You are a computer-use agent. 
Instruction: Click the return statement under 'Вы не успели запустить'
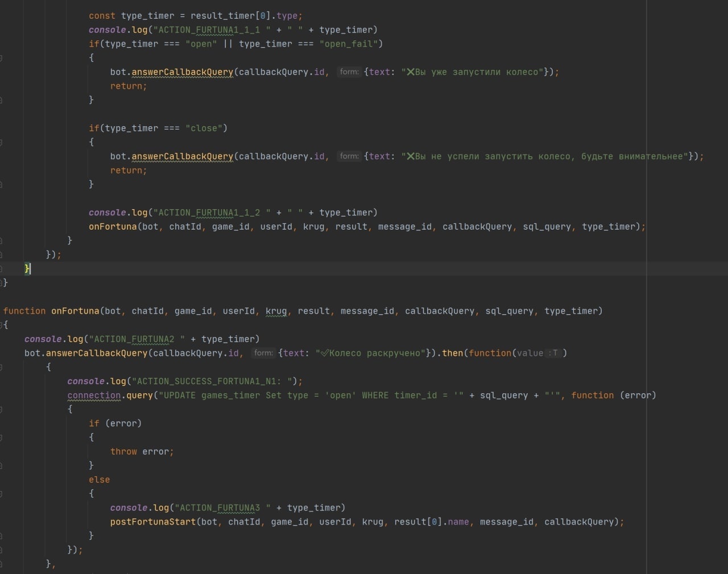(x=129, y=170)
